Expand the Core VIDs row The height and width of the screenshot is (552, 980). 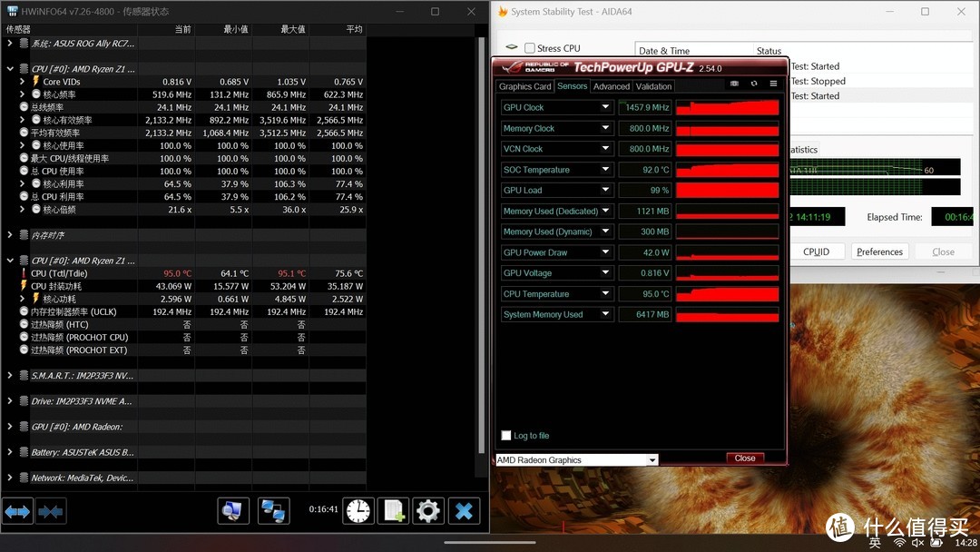pos(23,82)
